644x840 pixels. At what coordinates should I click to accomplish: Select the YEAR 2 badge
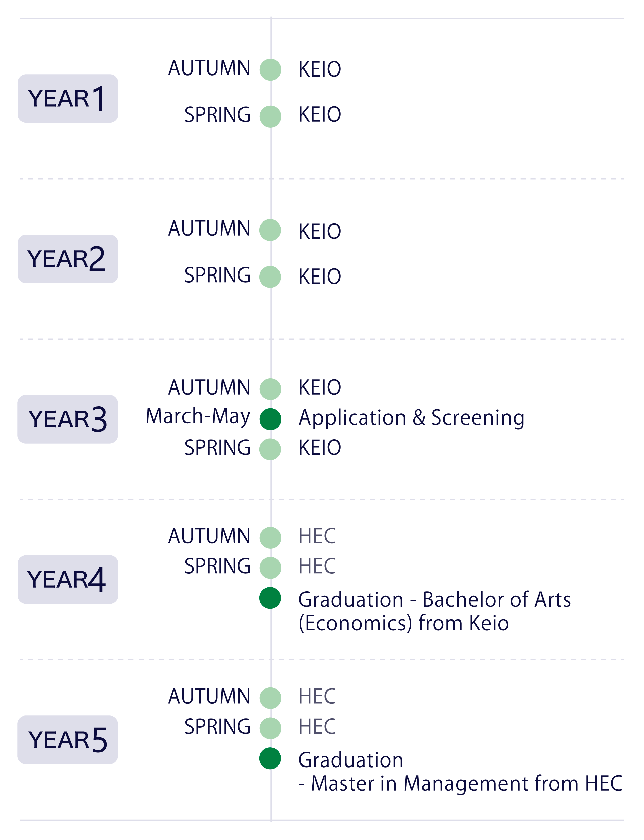pos(68,259)
